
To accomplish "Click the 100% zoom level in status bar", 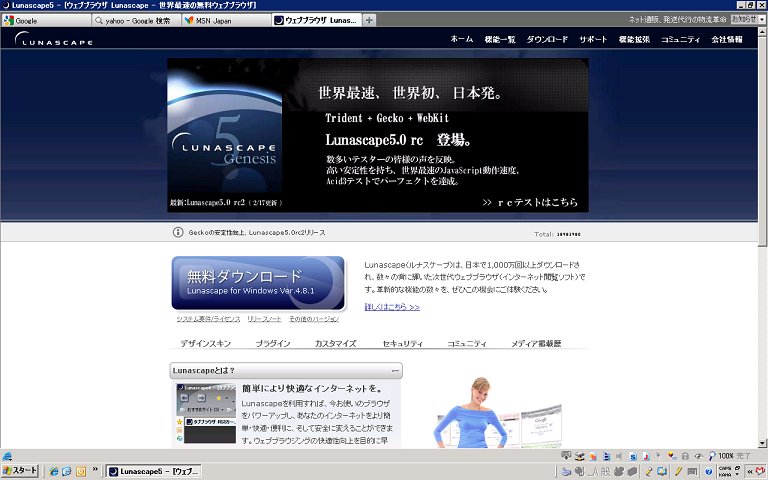I will (726, 456).
